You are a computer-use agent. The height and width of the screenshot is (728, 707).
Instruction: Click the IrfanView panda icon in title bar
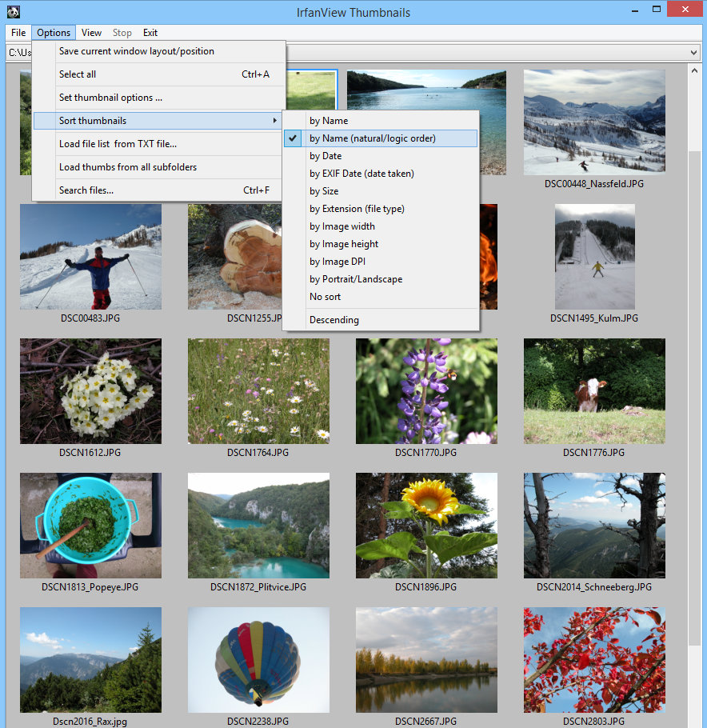pyautogui.click(x=13, y=11)
